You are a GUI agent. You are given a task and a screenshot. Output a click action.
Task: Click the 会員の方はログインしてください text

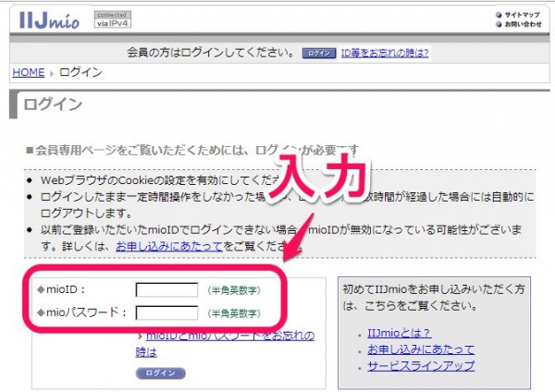tap(210, 53)
